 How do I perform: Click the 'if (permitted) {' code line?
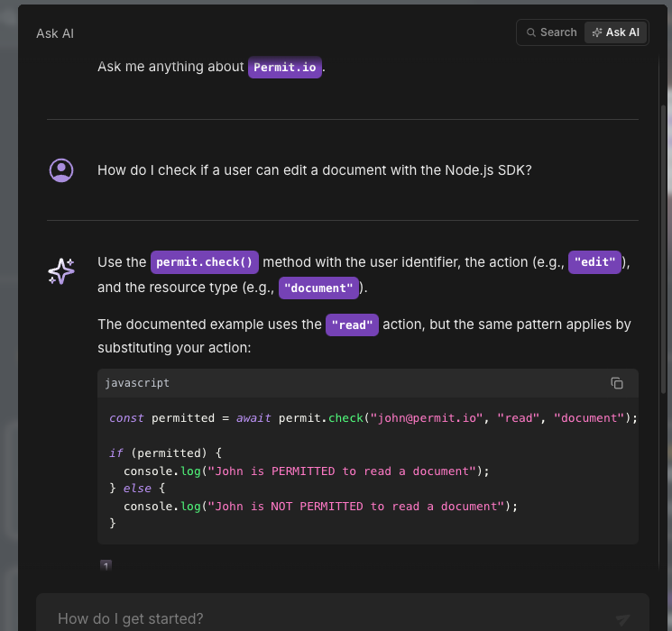165,453
